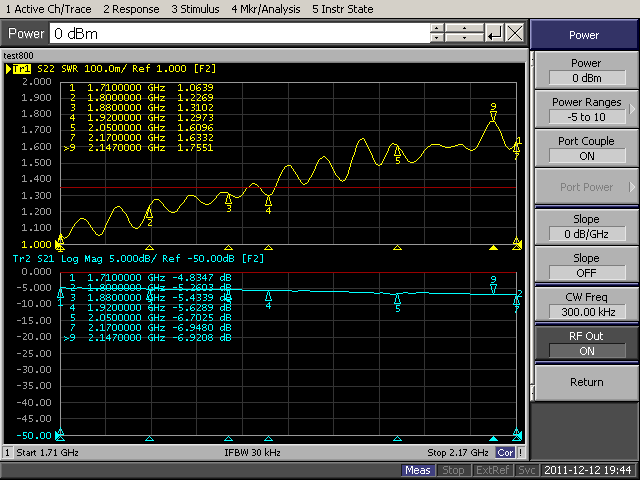
Task: Click the filled marker 9 triangle on S21 x-axis
Action: (x=493, y=439)
